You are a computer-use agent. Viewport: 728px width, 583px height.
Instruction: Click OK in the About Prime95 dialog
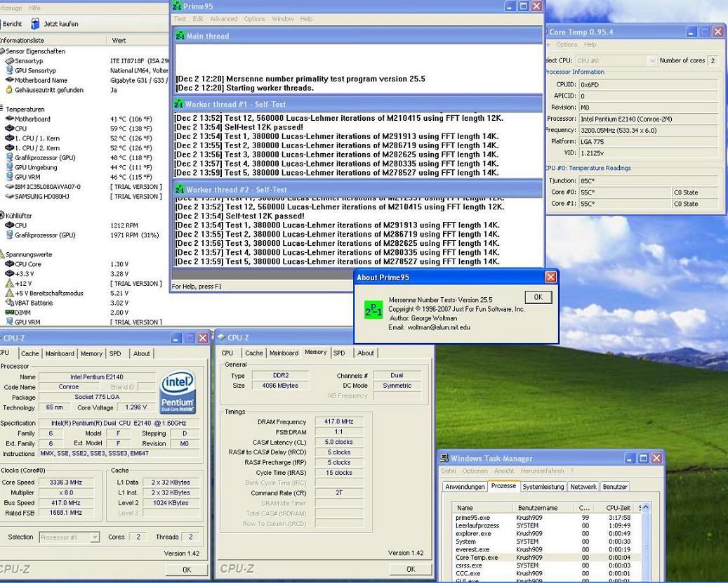click(x=538, y=297)
